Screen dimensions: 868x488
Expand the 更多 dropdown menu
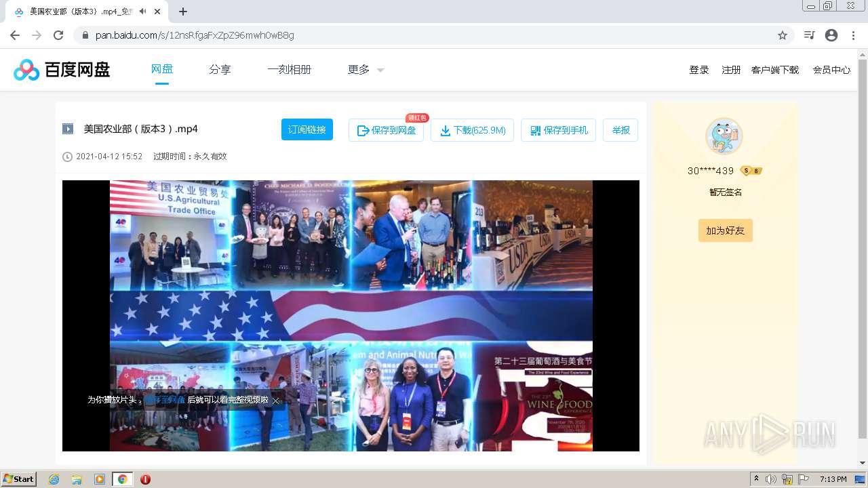pyautogui.click(x=366, y=70)
